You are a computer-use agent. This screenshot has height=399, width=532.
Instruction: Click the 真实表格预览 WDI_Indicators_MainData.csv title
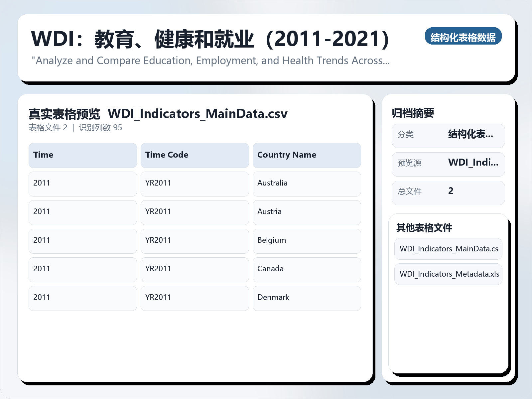[x=158, y=114]
